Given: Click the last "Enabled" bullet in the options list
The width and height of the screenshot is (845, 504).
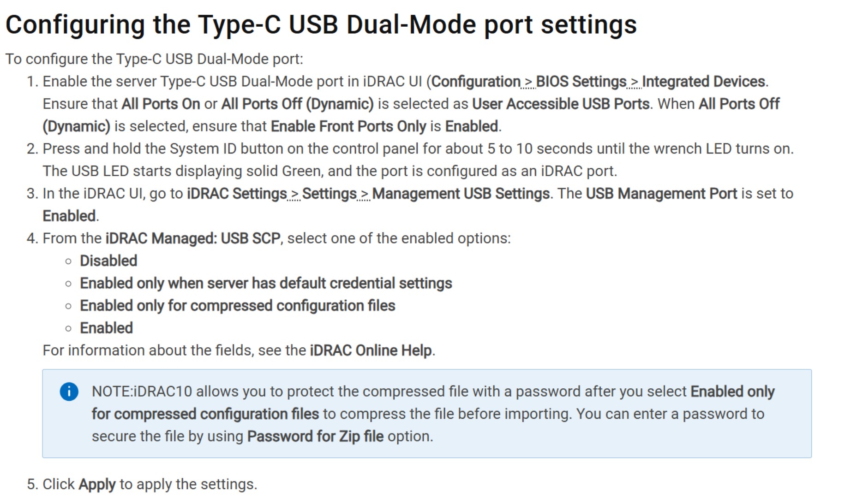Looking at the screenshot, I should point(106,328).
